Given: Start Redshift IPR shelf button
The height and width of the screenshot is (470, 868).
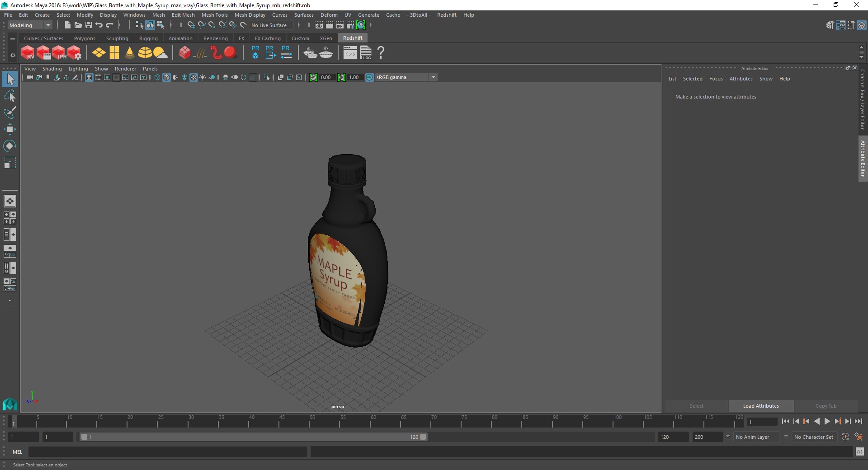Looking at the screenshot, I should point(59,53).
